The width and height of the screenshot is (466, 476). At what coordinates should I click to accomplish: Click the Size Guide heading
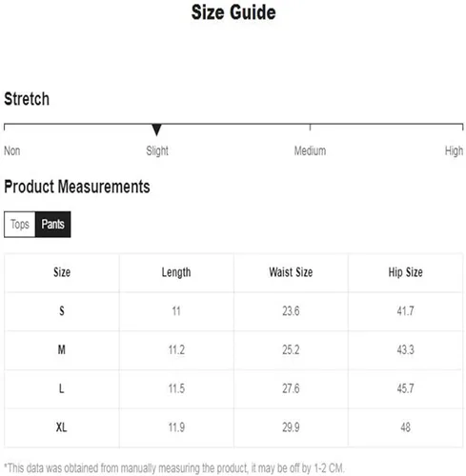[233, 12]
